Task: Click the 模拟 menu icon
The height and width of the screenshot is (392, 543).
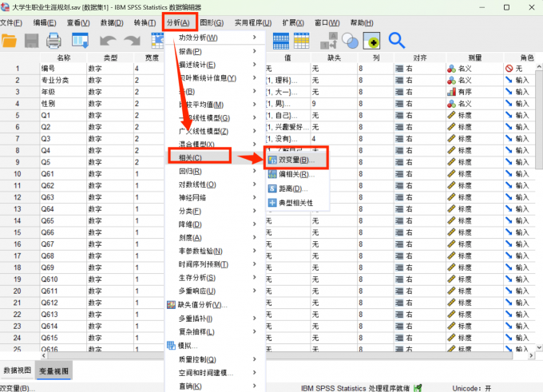Action: [172, 345]
